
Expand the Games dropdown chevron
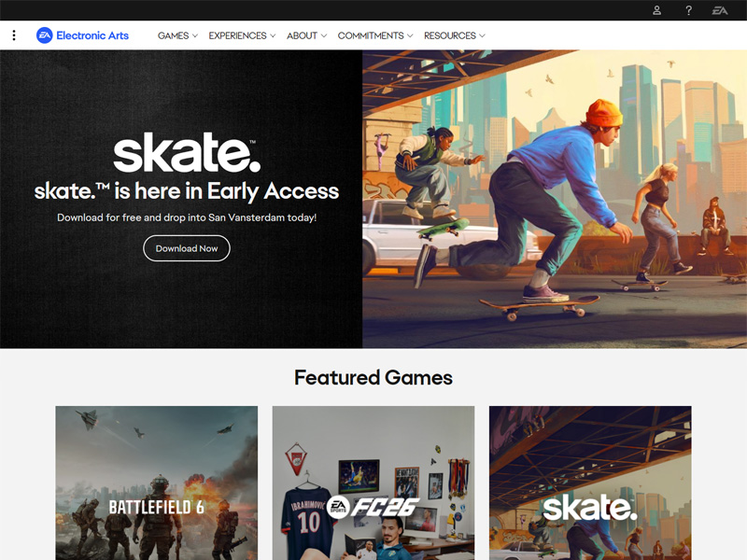[x=195, y=35]
